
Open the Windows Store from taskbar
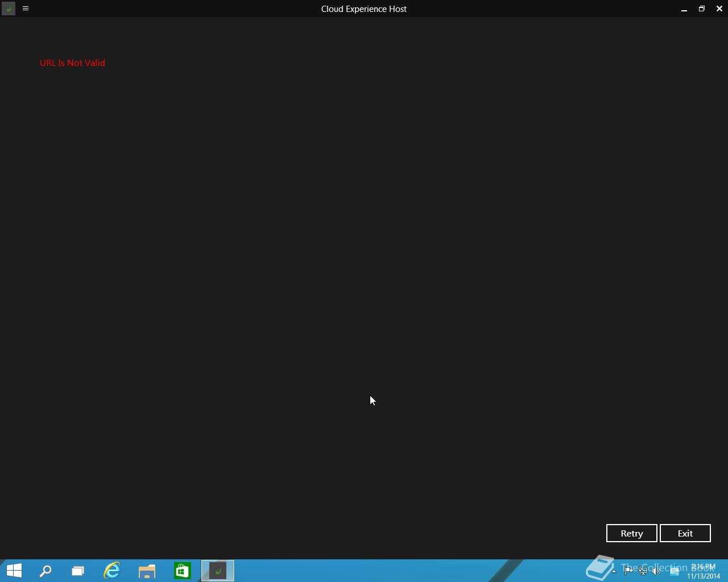click(x=183, y=571)
